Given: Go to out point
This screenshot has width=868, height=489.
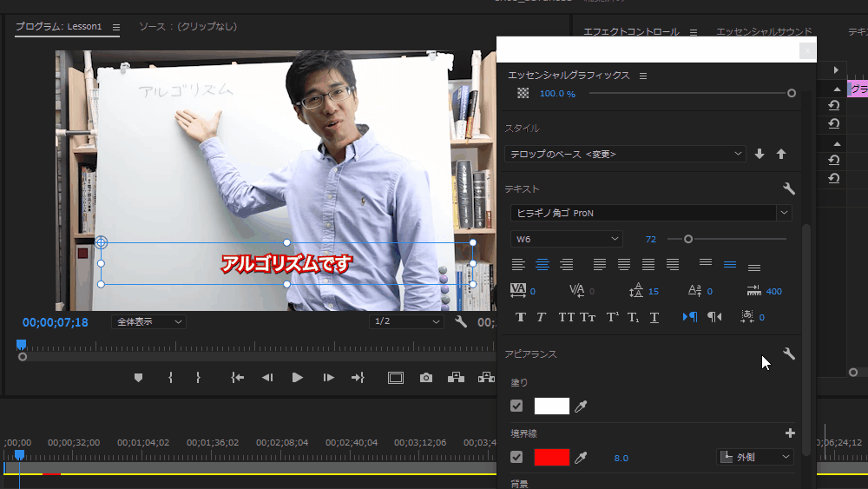Looking at the screenshot, I should (x=358, y=378).
